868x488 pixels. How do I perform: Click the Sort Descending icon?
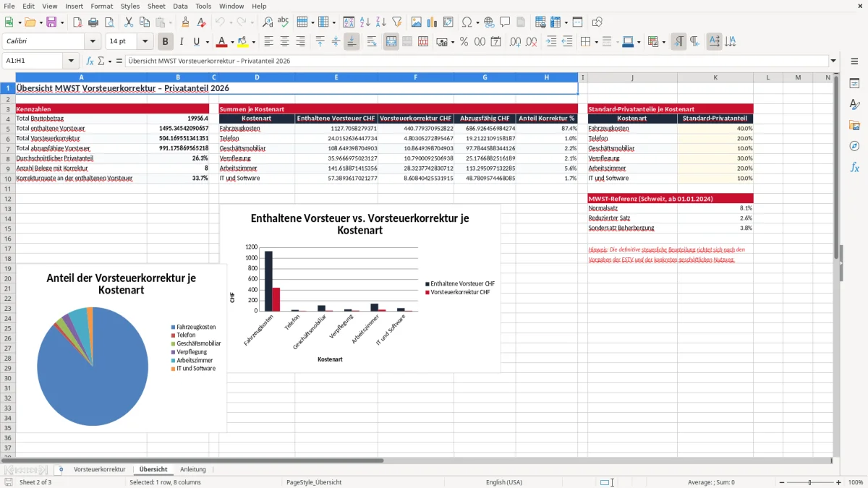click(x=381, y=22)
